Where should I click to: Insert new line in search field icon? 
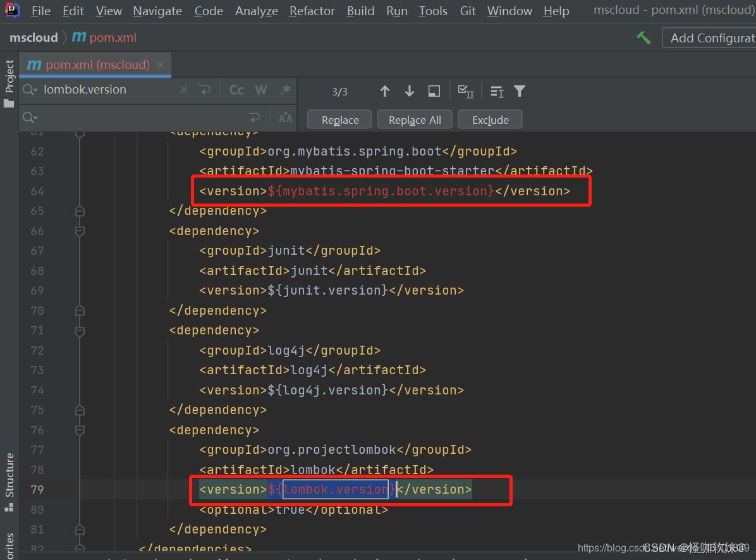point(205,90)
